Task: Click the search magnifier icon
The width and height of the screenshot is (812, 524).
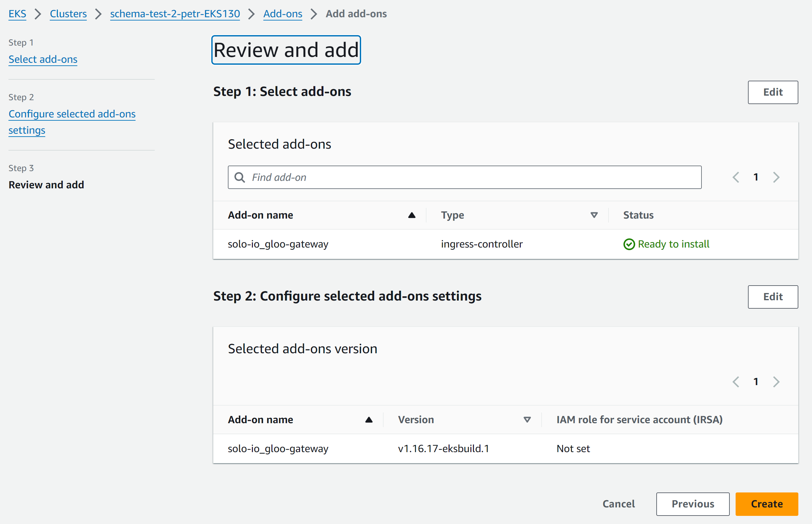Action: [x=240, y=177]
